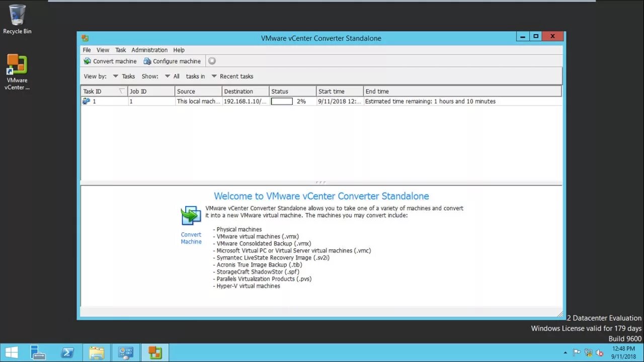Viewport: 644px width, 362px height.
Task: Sort by the Task ID column header
Action: pos(104,91)
